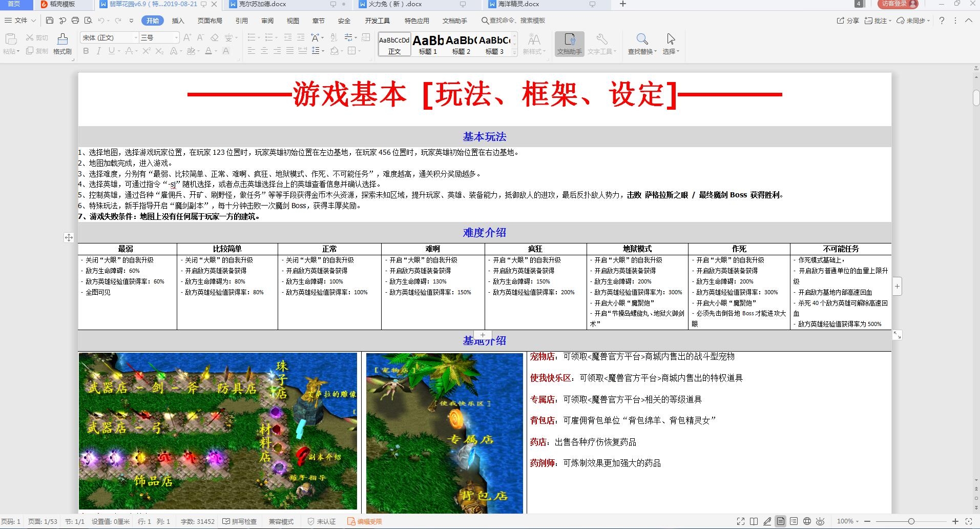This screenshot has height=529, width=980.
Task: Toggle Justify paragraph alignment
Action: click(x=290, y=51)
